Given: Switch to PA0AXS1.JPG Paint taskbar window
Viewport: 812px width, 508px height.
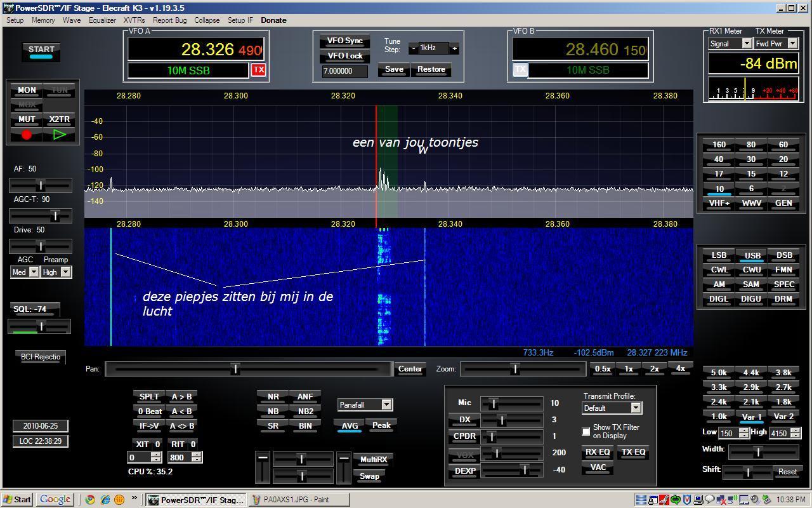Looking at the screenshot, I should [x=298, y=500].
